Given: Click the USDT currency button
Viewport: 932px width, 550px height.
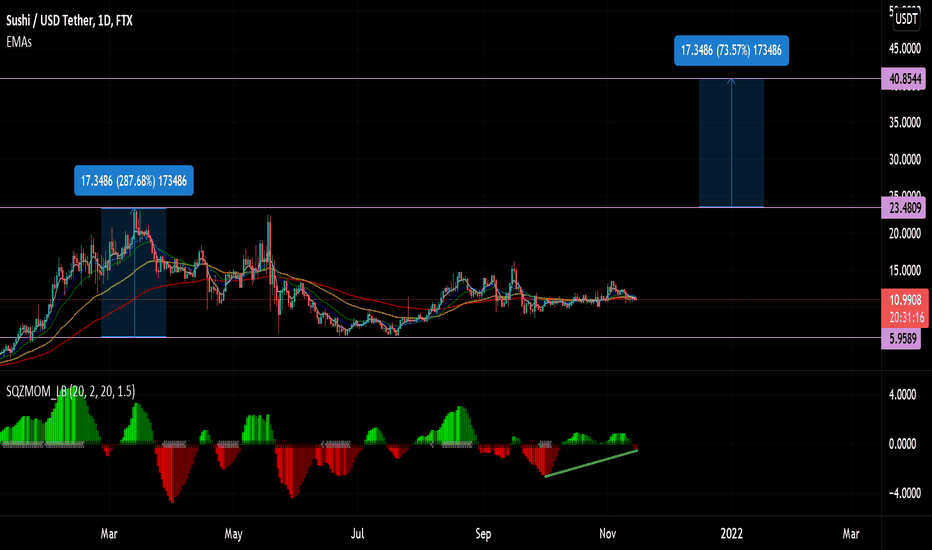Looking at the screenshot, I should point(906,19).
